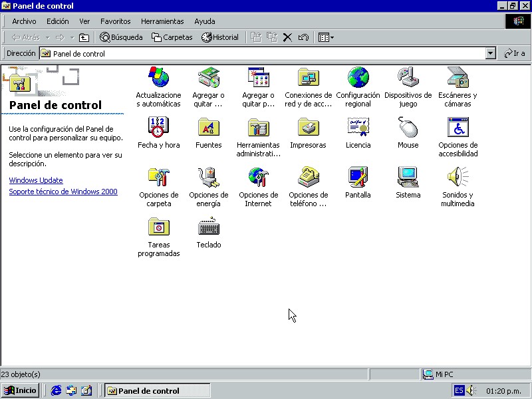Open the Views dropdown in toolbar
Image resolution: width=532 pixels, height=399 pixels.
326,37
